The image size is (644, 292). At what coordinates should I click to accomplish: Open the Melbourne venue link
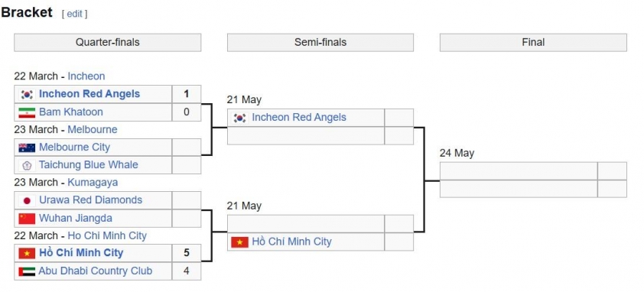pos(93,130)
